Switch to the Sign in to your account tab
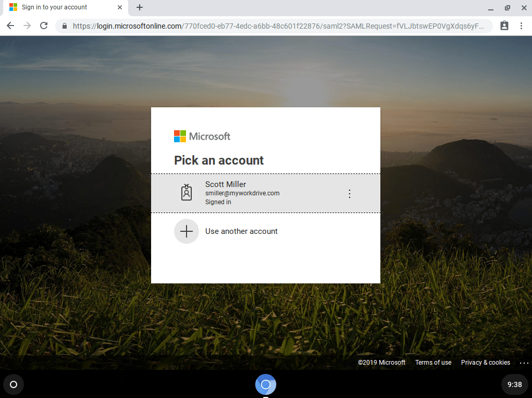The height and width of the screenshot is (398, 532). 57,7
